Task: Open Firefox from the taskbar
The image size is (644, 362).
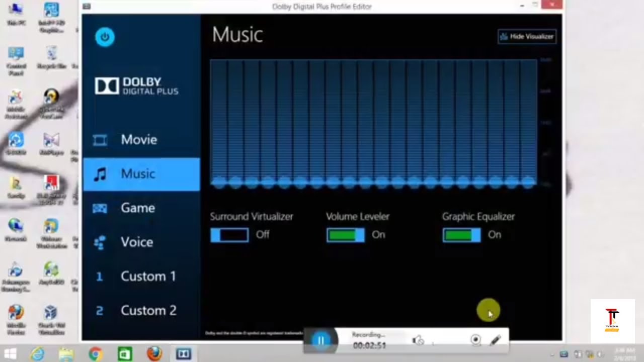Action: [x=154, y=354]
